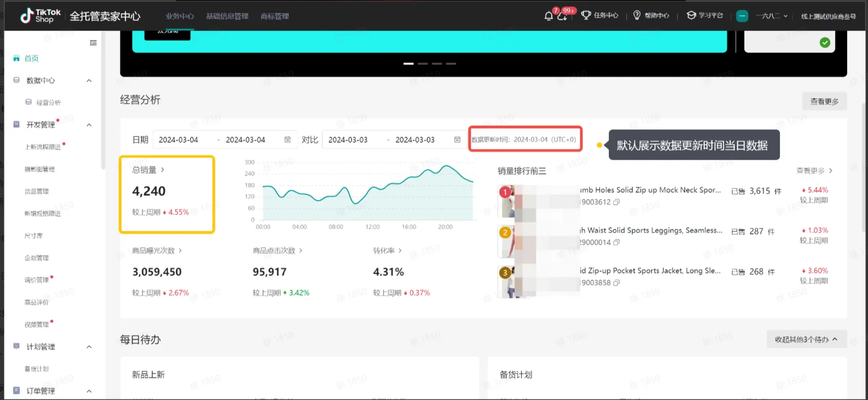Screen dimensions: 868x400
Task: Click the 经营分析 submenu icon
Action: pyautogui.click(x=29, y=102)
